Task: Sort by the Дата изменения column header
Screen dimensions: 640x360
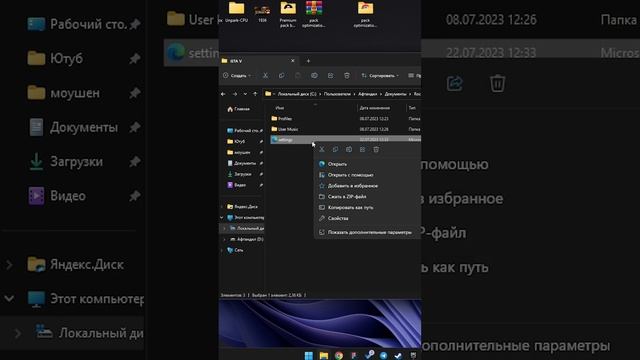Action: click(375, 108)
